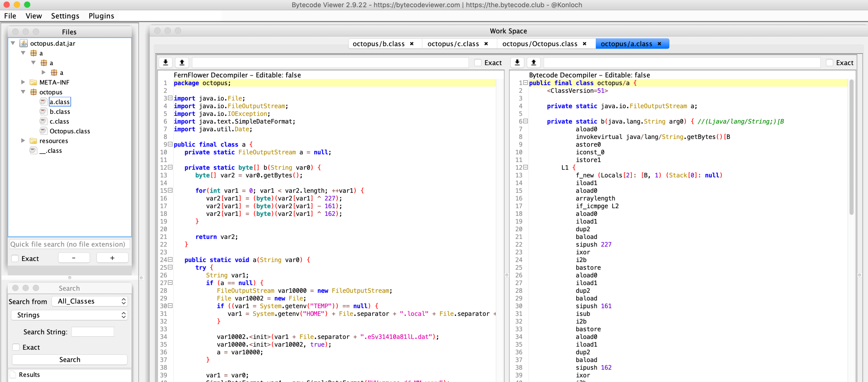Enable Exact matching in the FernFlower search bar

pos(478,63)
